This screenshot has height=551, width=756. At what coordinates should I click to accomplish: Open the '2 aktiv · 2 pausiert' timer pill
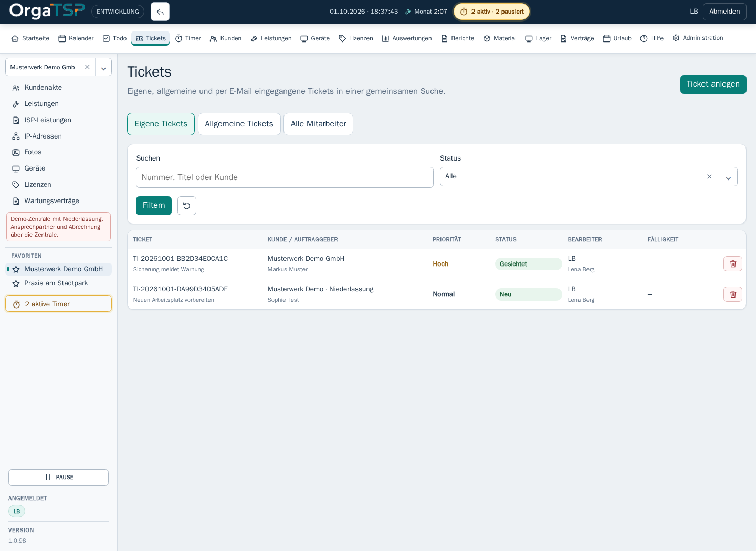[x=492, y=12]
